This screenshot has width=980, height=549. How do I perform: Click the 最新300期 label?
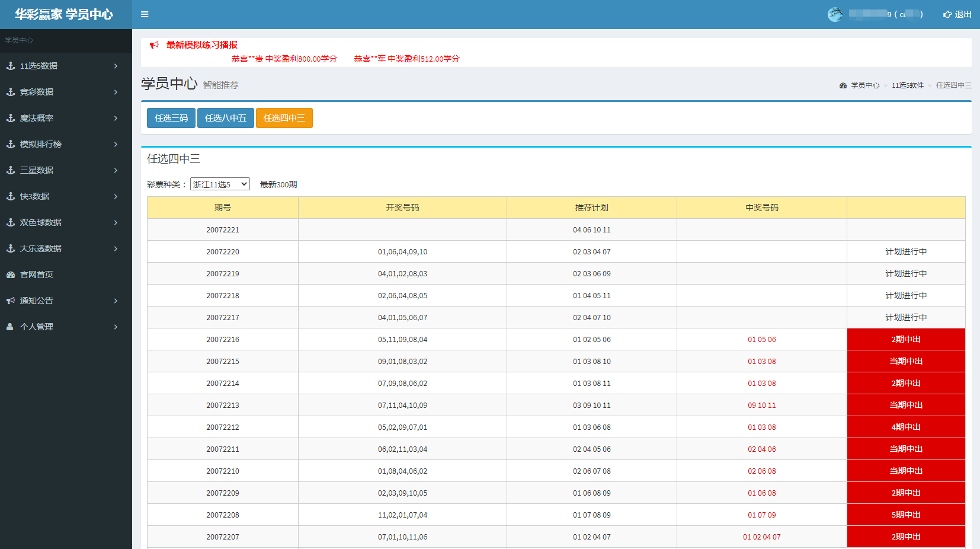[x=278, y=184]
